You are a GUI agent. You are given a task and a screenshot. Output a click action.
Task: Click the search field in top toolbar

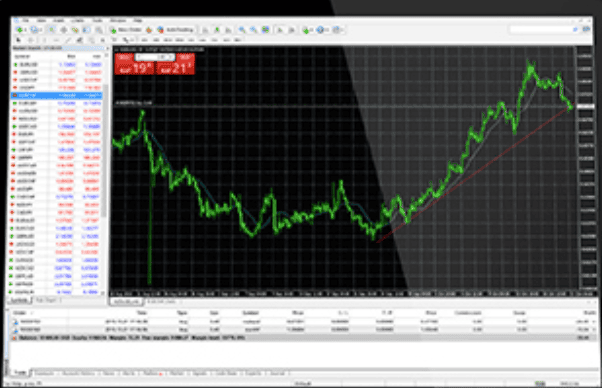click(x=545, y=30)
